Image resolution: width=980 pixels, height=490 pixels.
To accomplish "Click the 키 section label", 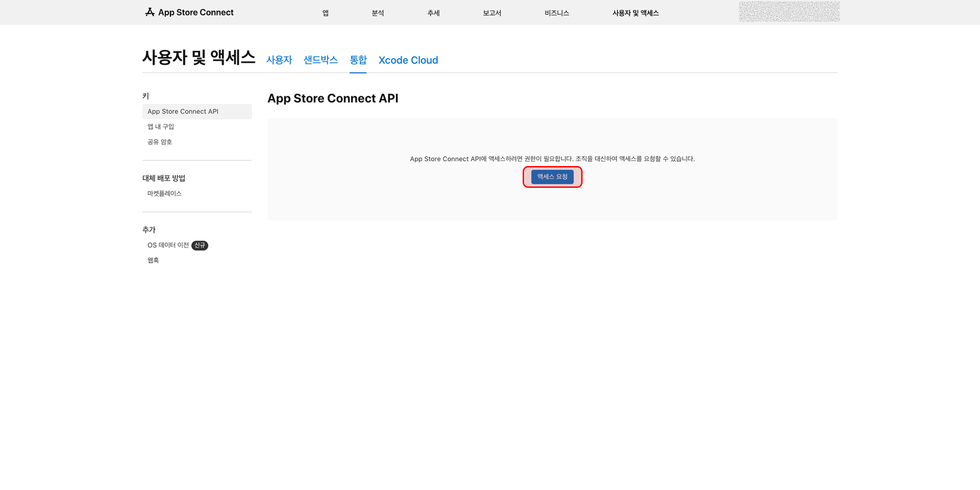I will [146, 96].
